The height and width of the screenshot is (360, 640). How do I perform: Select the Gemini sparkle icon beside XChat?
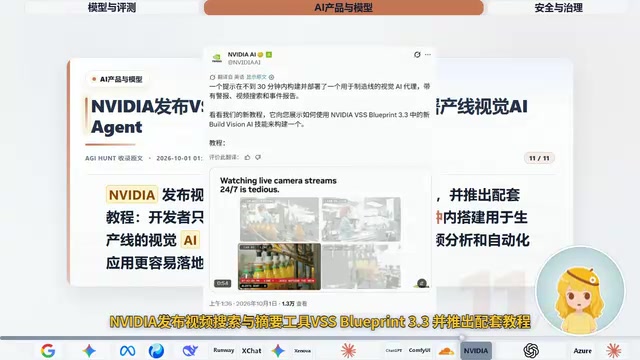[278, 351]
